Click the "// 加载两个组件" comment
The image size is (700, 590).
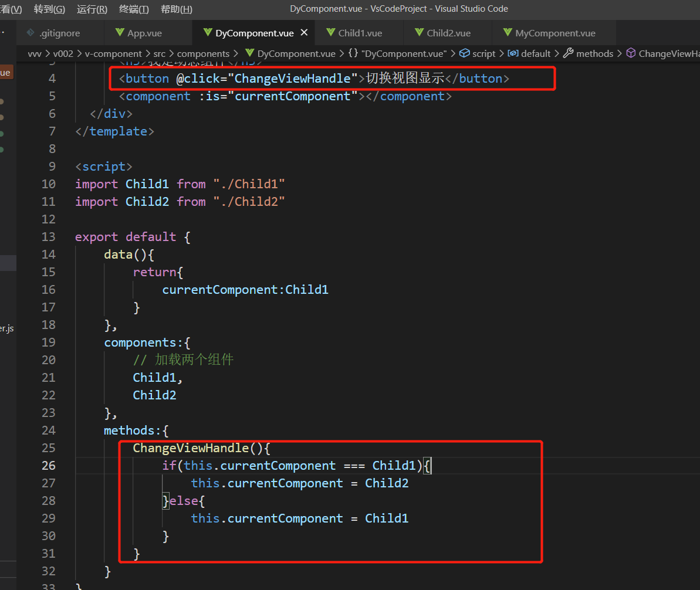tap(184, 360)
